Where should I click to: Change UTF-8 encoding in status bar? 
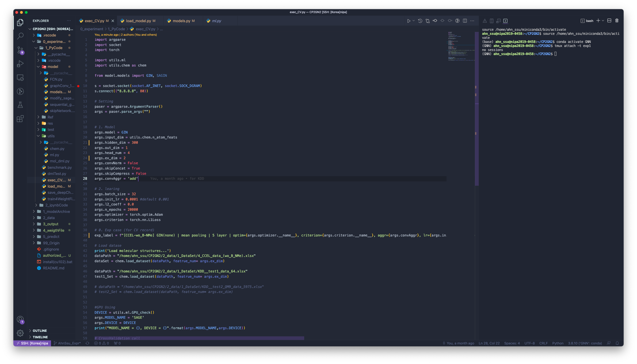pyautogui.click(x=529, y=343)
